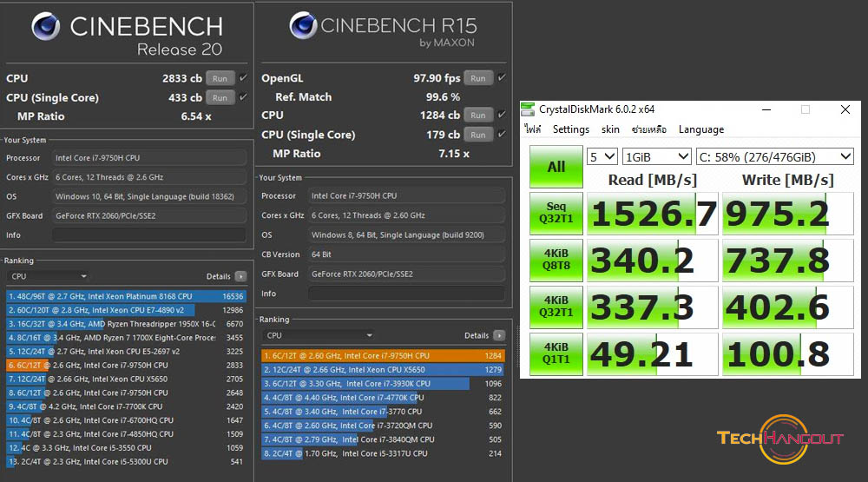Click the Info field in Cinebench R20

tap(149, 234)
